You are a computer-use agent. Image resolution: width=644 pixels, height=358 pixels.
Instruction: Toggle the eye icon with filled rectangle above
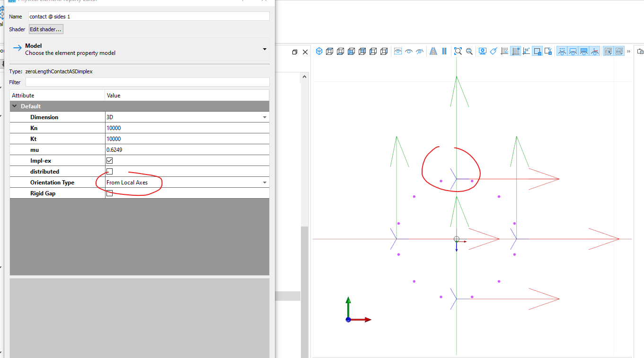tap(583, 51)
